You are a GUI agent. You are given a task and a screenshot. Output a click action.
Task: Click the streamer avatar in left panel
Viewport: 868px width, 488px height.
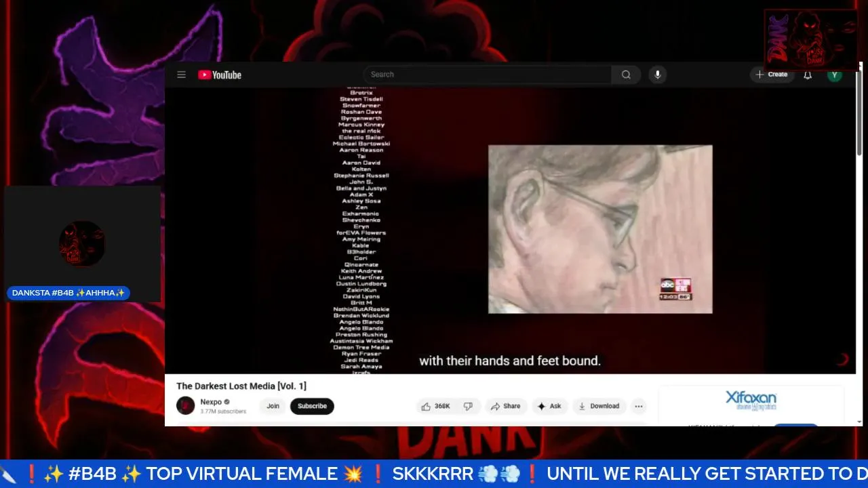82,243
